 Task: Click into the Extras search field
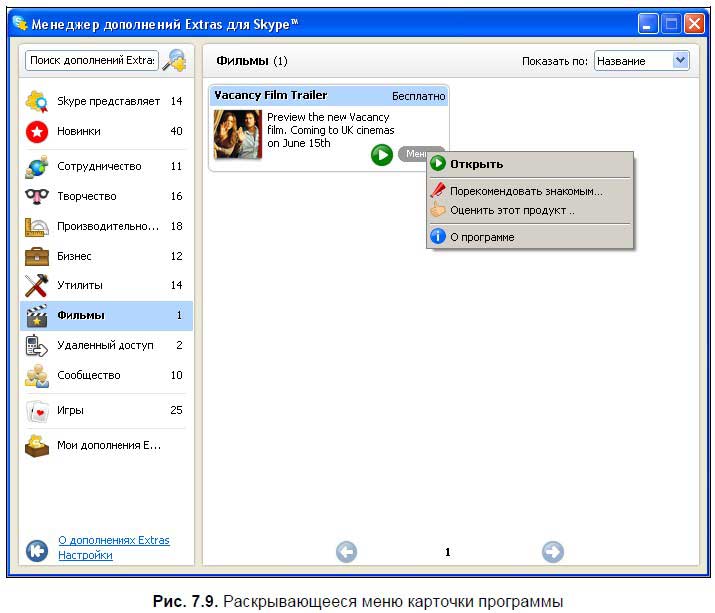click(91, 61)
